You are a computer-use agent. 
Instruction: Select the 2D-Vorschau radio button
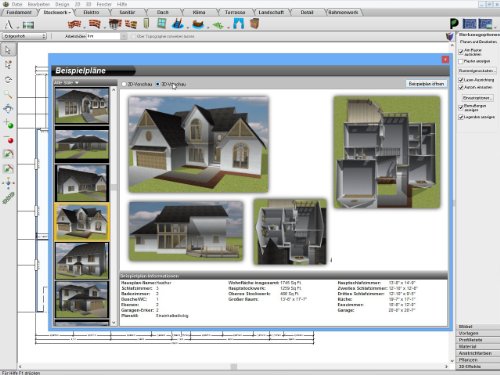(124, 84)
